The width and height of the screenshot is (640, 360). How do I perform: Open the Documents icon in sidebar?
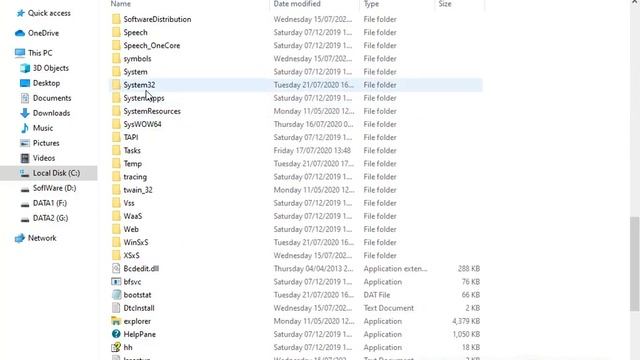25,98
